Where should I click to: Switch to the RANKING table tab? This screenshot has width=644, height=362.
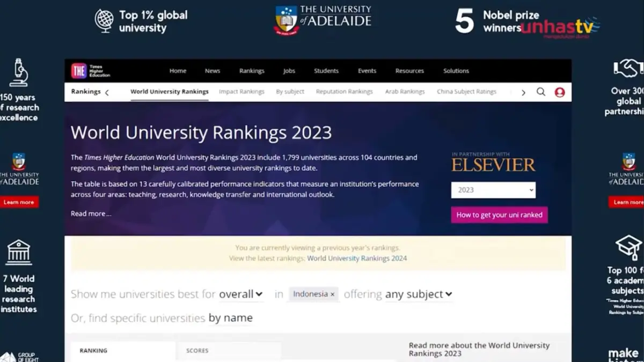click(123, 351)
